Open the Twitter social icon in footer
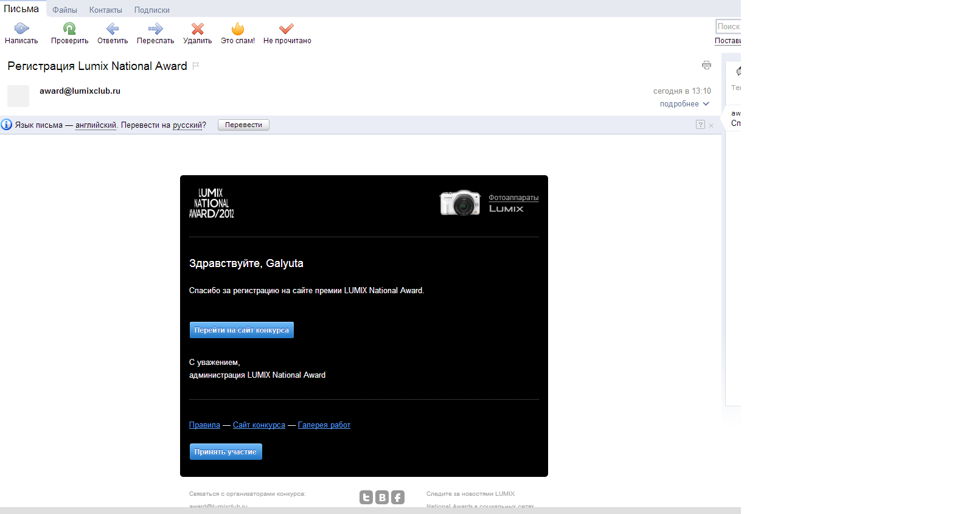 366,498
